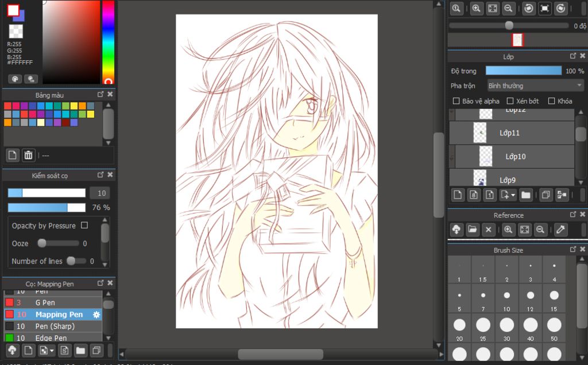This screenshot has width=588, height=365.
Task: Choose brush size 25 preset
Action: 483,325
